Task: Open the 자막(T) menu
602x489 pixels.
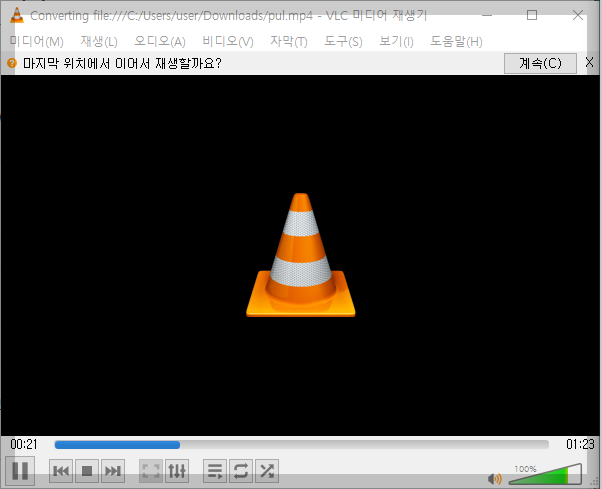Action: point(289,41)
